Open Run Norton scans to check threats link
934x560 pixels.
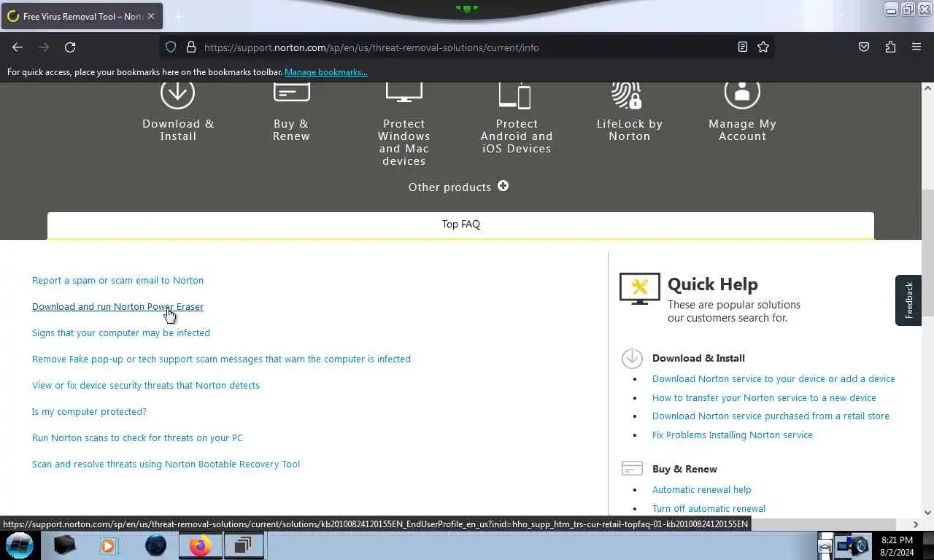coord(137,437)
